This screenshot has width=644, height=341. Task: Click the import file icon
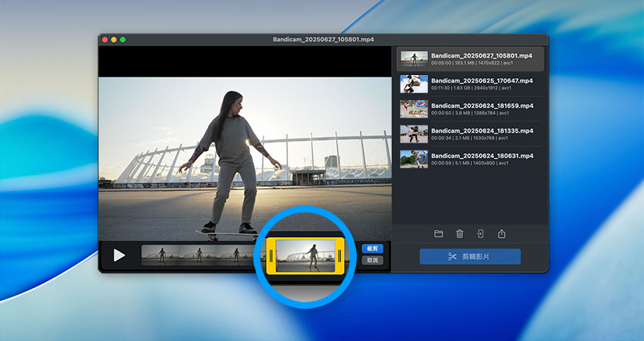480,234
